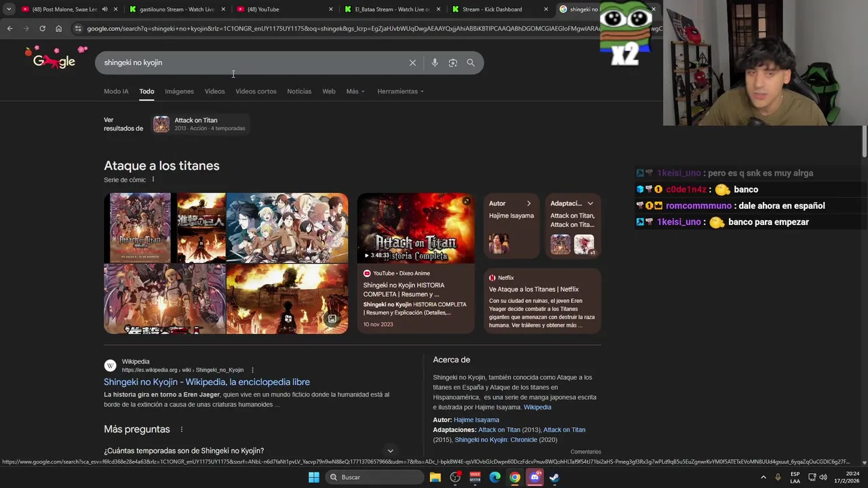Open Steam from taskbar
The width and height of the screenshot is (868, 488).
554,477
